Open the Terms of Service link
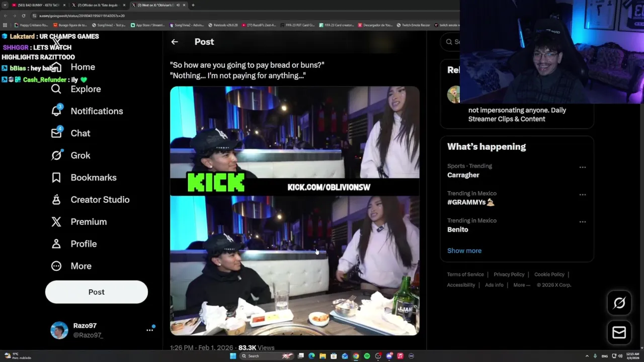The height and width of the screenshot is (362, 644). pyautogui.click(x=465, y=275)
